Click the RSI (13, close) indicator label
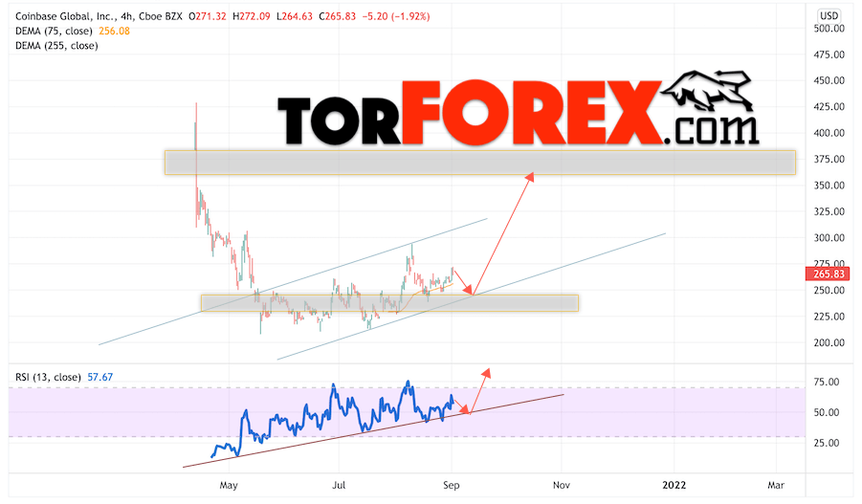The width and height of the screenshot is (862, 504). (x=48, y=377)
